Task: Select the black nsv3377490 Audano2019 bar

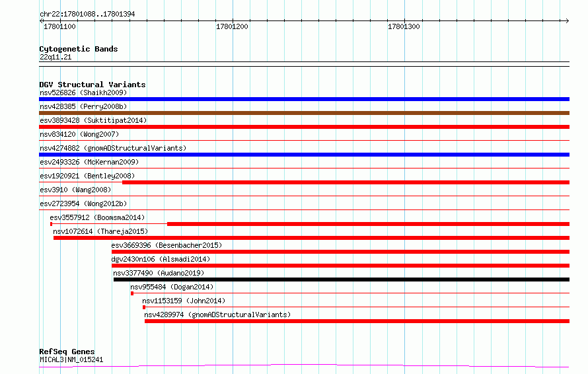Action: [x=342, y=280]
